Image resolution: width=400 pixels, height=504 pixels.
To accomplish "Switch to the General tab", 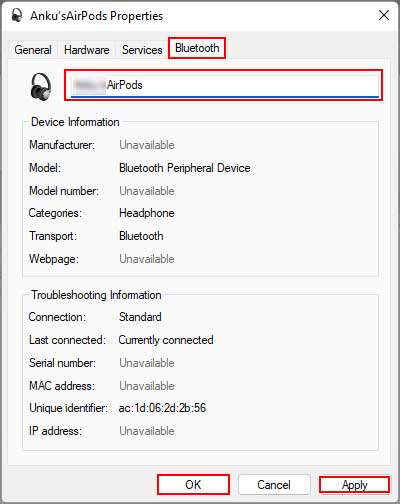I will (33, 50).
